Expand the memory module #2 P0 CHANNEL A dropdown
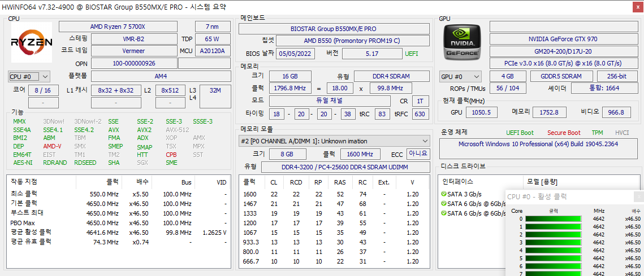The height and width of the screenshot is (276, 644). pos(334,141)
